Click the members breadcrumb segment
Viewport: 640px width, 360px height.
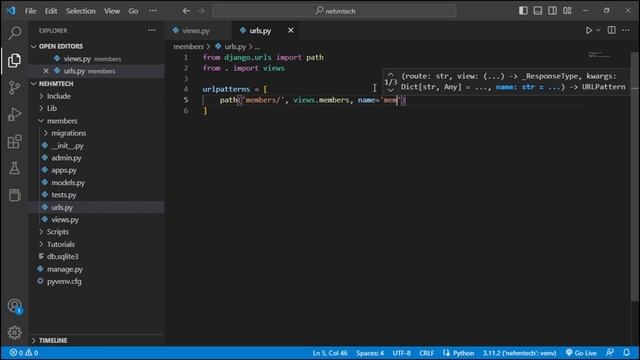coord(188,47)
